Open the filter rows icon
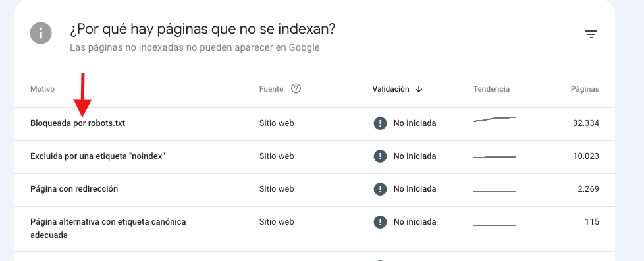 (591, 34)
